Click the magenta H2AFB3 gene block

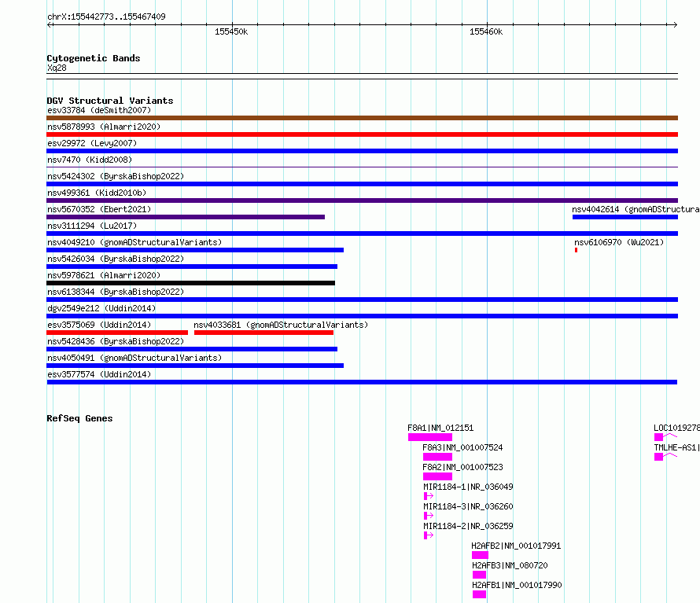(x=479, y=575)
